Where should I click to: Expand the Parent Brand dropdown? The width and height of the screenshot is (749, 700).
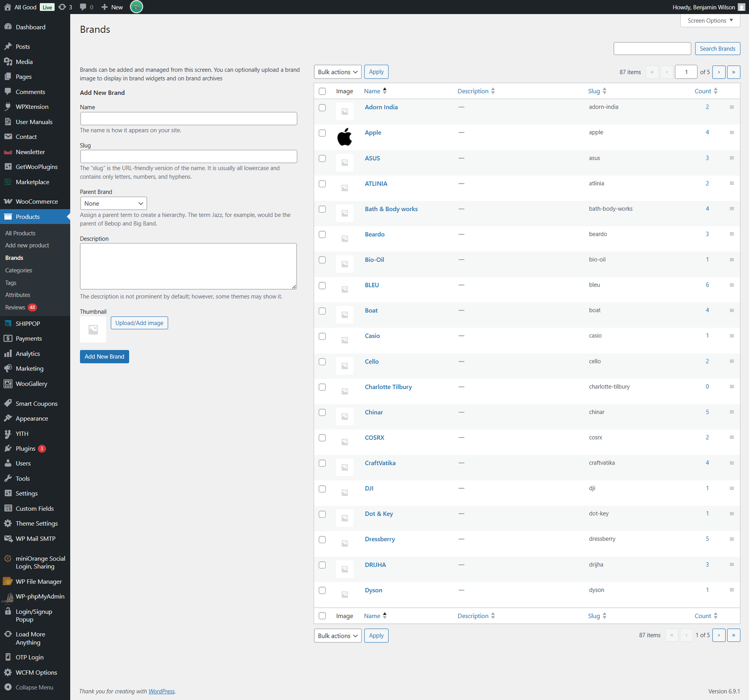coord(113,203)
